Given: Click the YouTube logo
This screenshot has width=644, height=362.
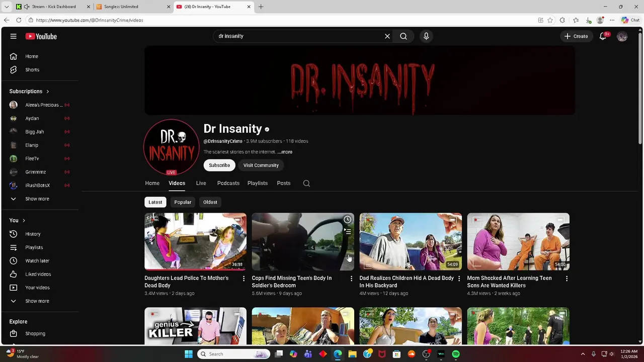Looking at the screenshot, I should [41, 36].
